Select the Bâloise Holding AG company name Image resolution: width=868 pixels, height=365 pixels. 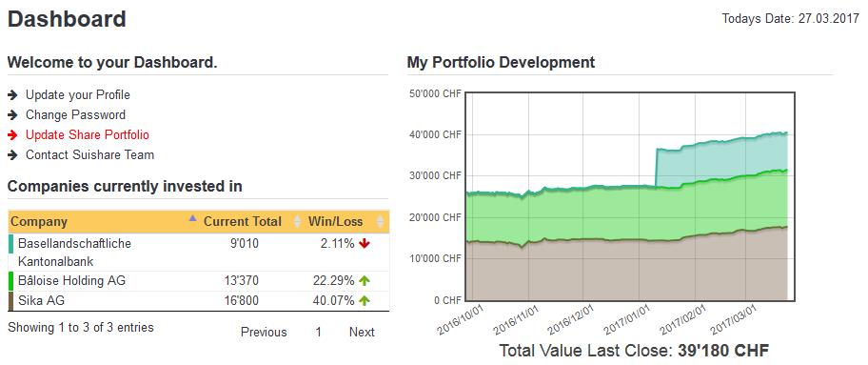(x=72, y=281)
